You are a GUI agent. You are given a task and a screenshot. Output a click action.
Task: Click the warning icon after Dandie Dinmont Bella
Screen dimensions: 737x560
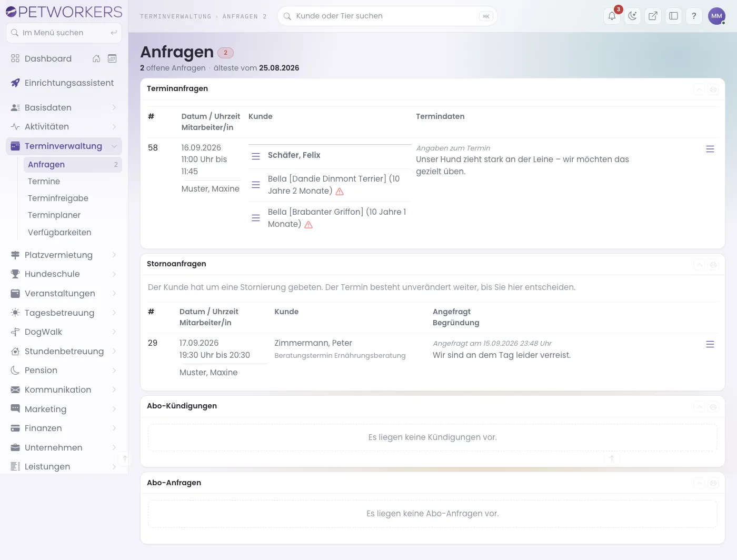(340, 192)
